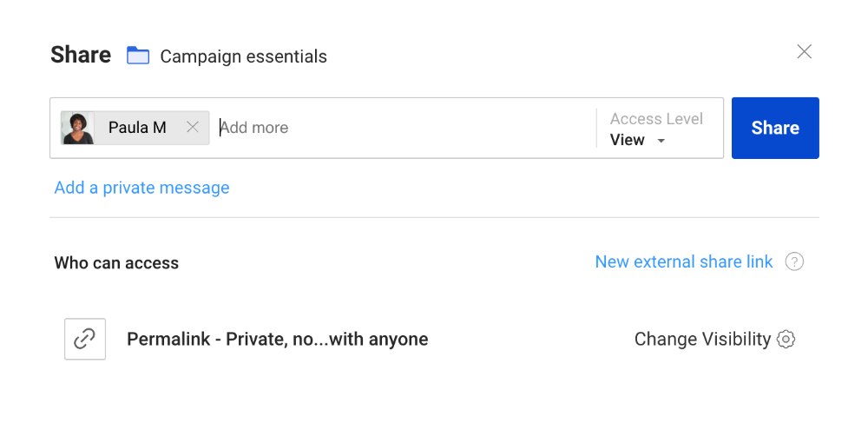This screenshot has height=430, width=868.
Task: Click the View access level value
Action: [x=627, y=140]
